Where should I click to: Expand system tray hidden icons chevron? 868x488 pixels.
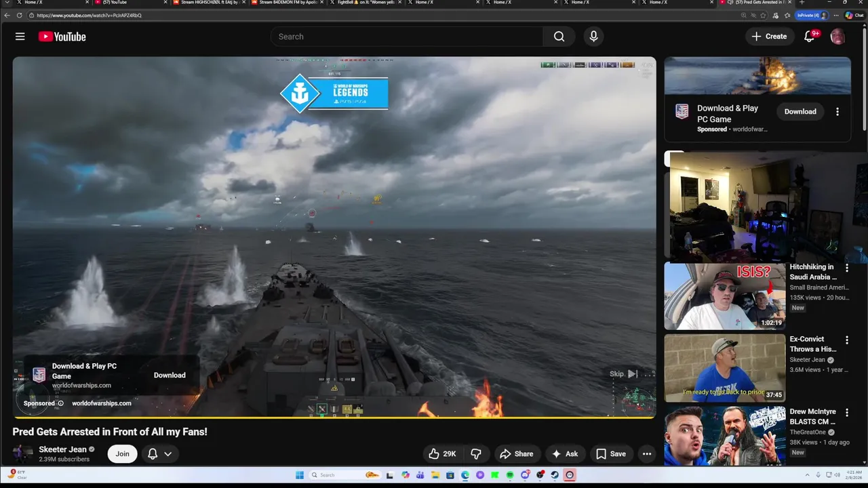pyautogui.click(x=807, y=475)
